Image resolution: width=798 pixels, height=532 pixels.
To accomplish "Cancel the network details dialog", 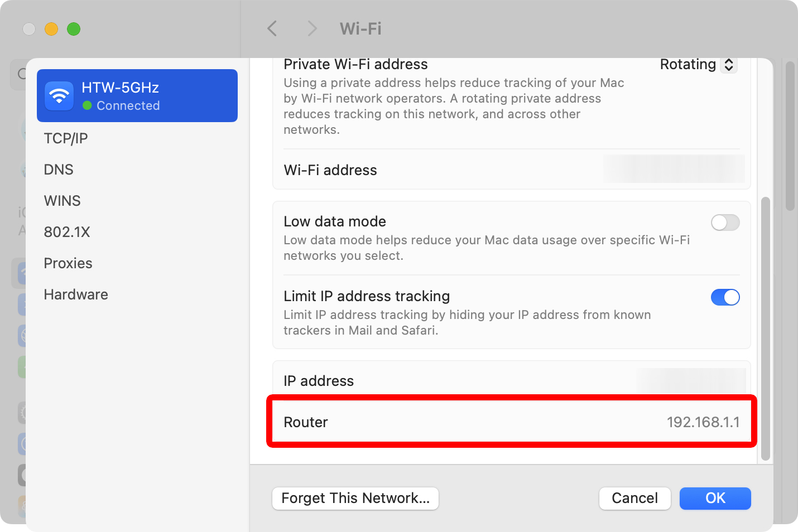I will [x=634, y=498].
